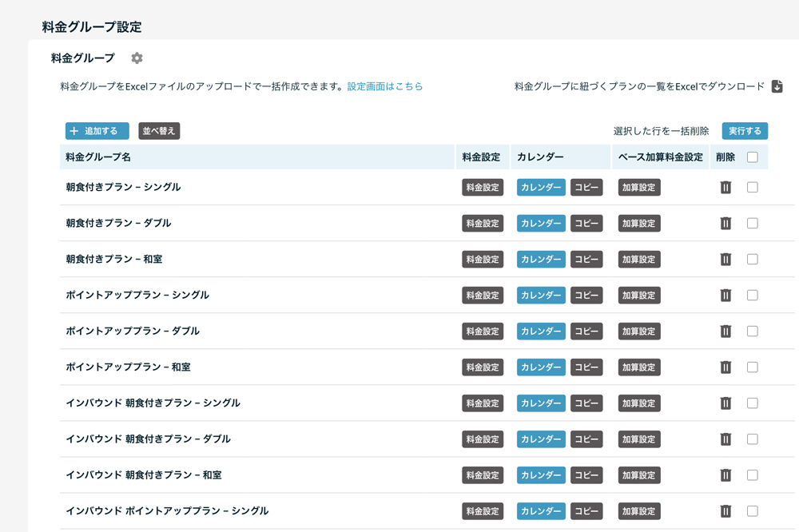Click trash icon for 朝食付きプラン – 和室
Image resolution: width=799 pixels, height=532 pixels.
pyautogui.click(x=725, y=260)
